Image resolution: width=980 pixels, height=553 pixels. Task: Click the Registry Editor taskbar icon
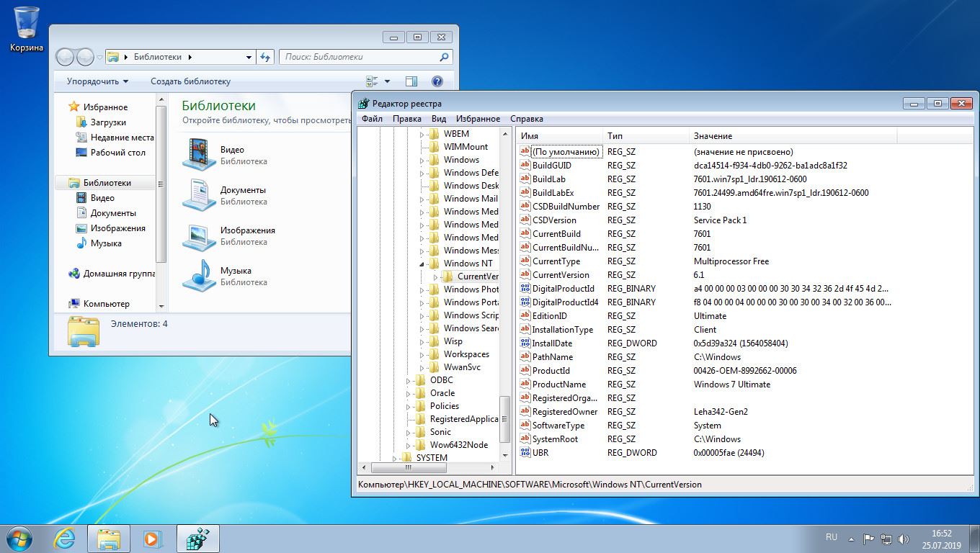pyautogui.click(x=197, y=539)
